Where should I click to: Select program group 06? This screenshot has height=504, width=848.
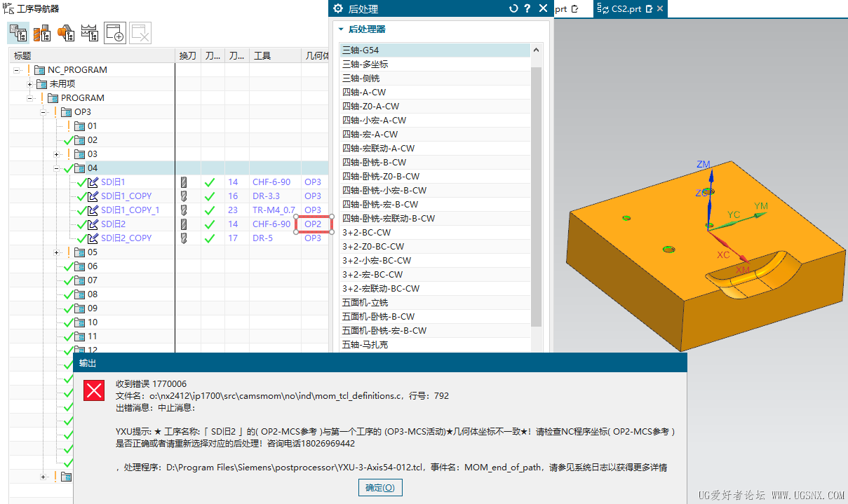[93, 266]
